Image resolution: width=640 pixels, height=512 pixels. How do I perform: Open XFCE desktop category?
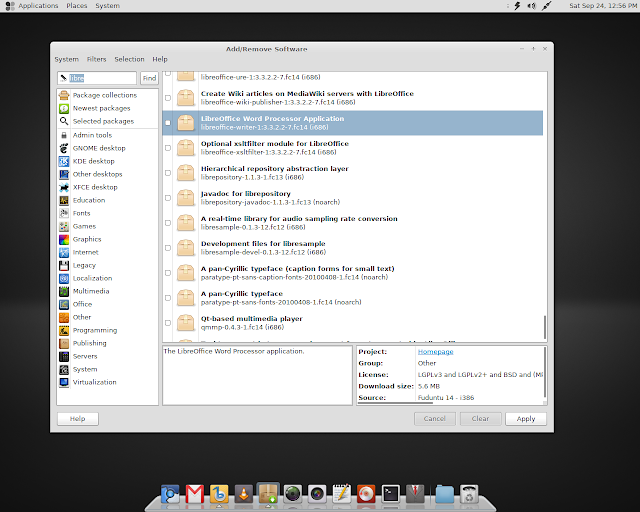point(95,187)
